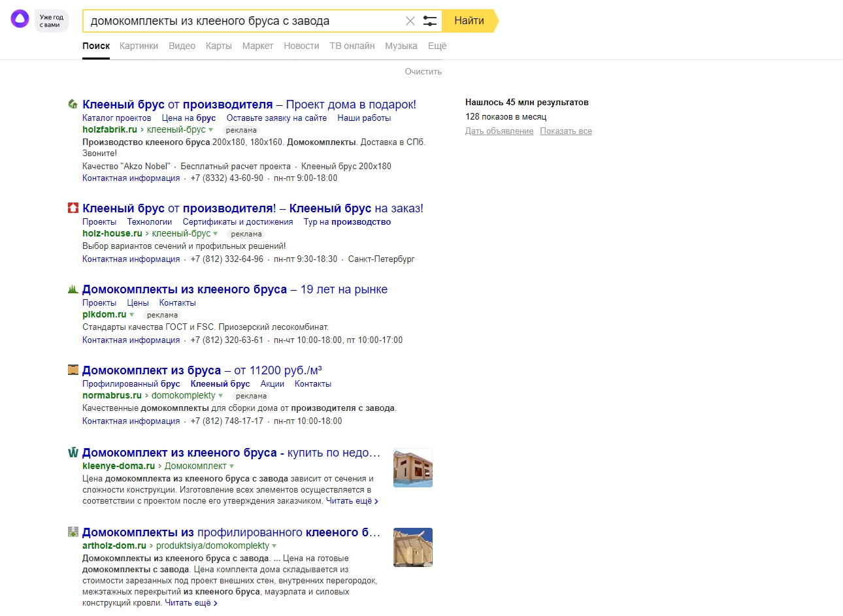Click the Alice assistant purple logo icon
The height and width of the screenshot is (616, 843).
coord(20,20)
